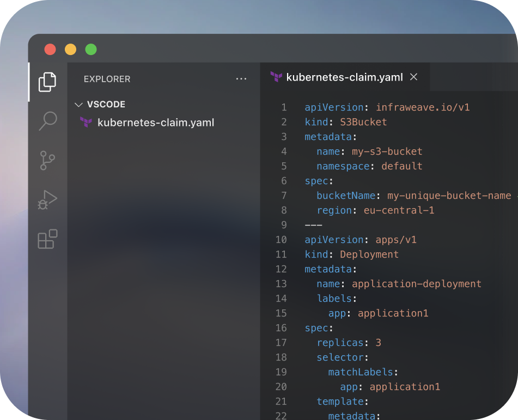Screen dimensions: 518x420
Task: Click the green fullscreen window button
Action: 91,50
